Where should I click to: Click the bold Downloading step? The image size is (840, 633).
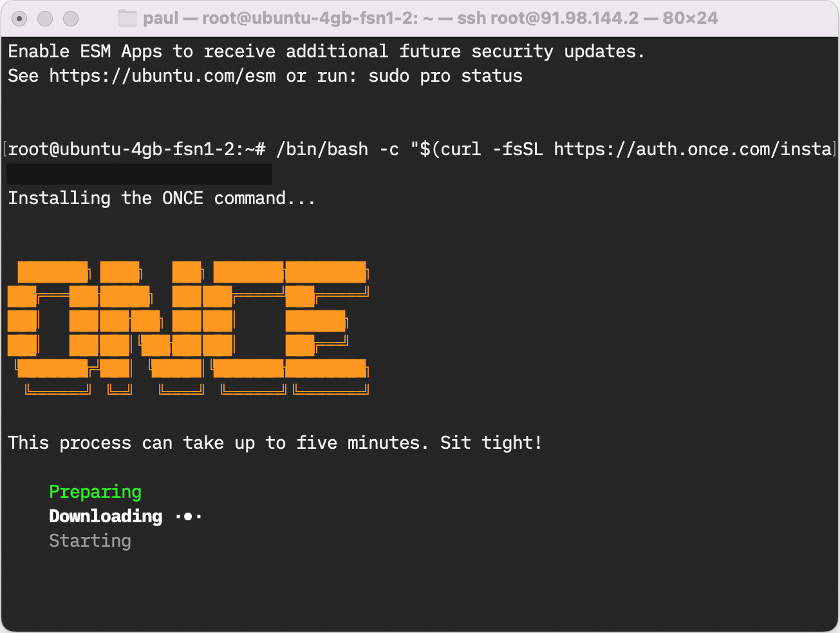pyautogui.click(x=106, y=516)
